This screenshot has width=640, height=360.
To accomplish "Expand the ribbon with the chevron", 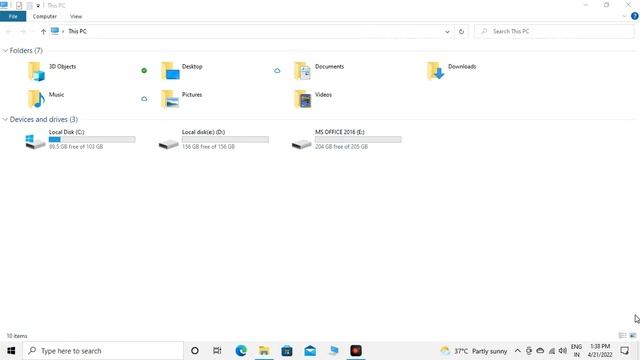I will click(624, 16).
